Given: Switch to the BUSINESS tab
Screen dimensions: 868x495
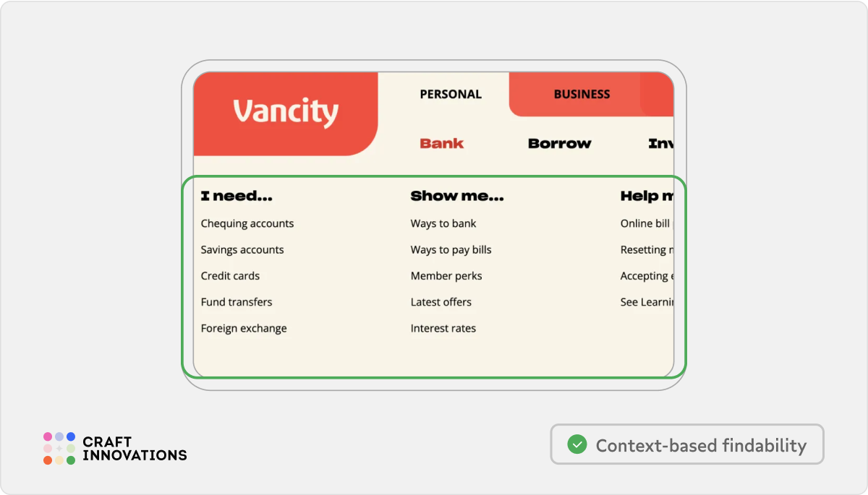Looking at the screenshot, I should click(x=582, y=94).
